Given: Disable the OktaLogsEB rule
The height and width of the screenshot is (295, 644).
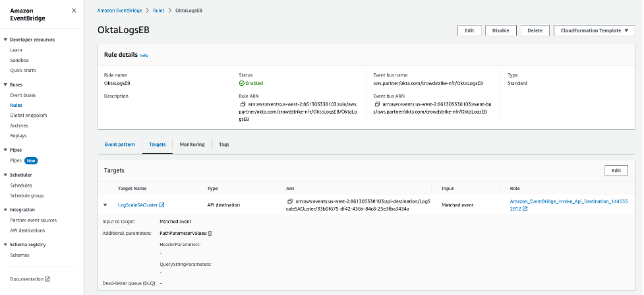Looking at the screenshot, I should click(501, 30).
